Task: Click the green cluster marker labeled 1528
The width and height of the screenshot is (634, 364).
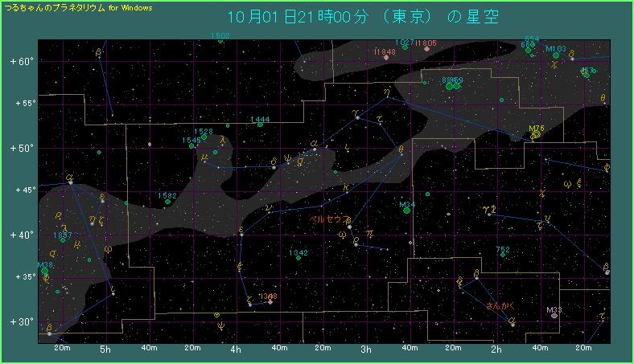Action: (x=204, y=137)
